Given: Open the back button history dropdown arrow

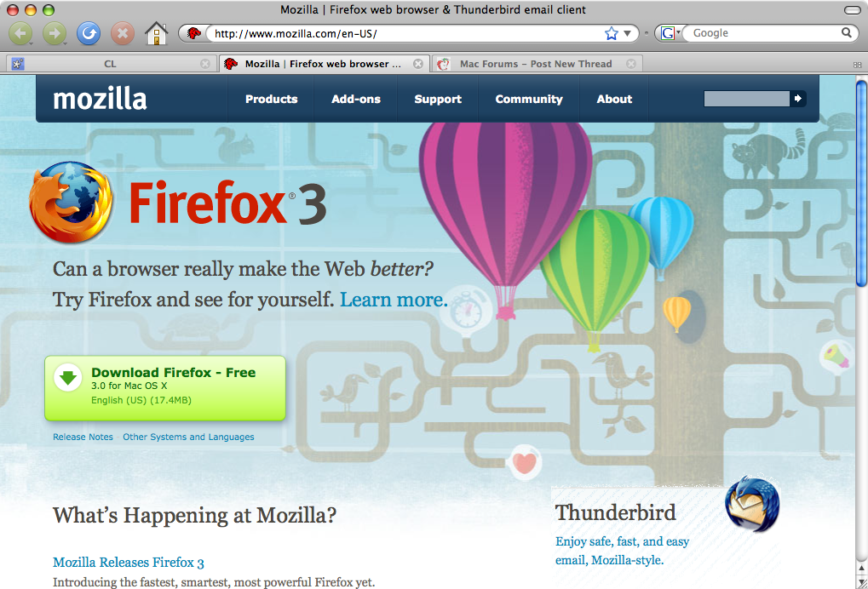Looking at the screenshot, I should pyautogui.click(x=31, y=43).
